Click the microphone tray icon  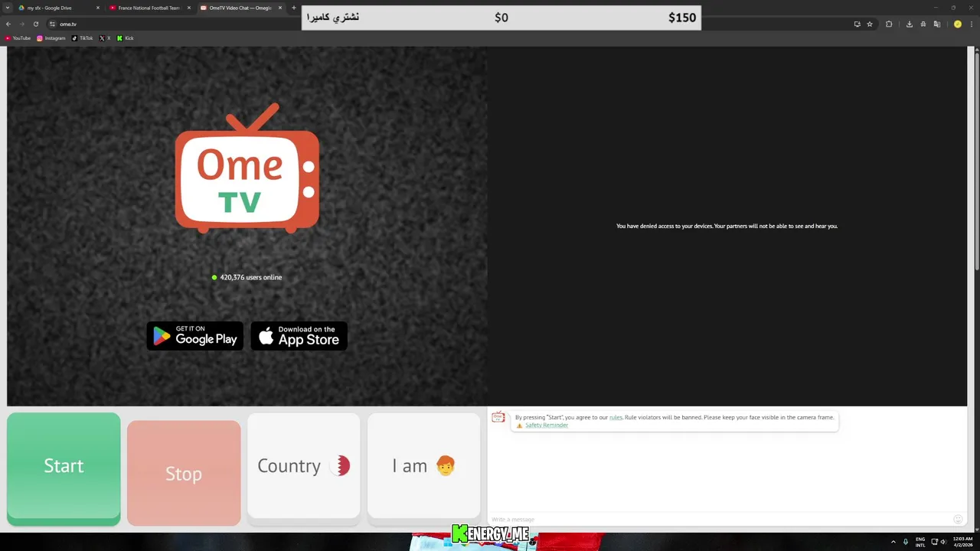coord(906,542)
